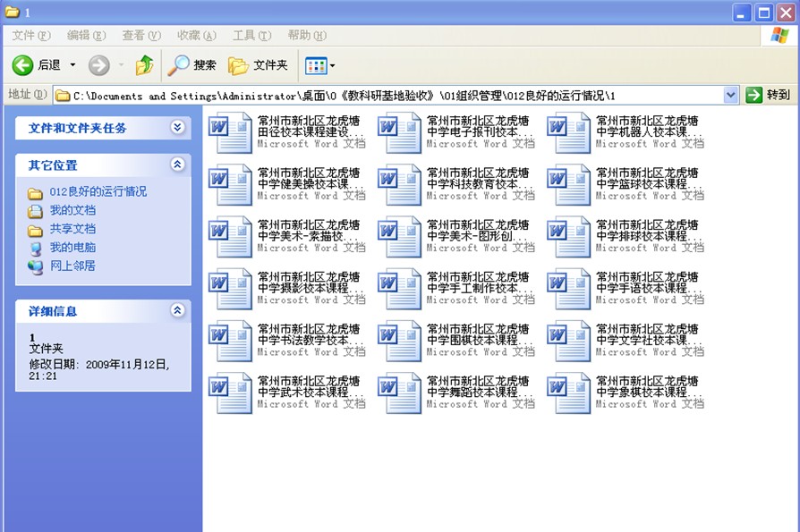Select Word icon of 中学手语校本课程 file
This screenshot has height=532, width=800.
pos(569,289)
